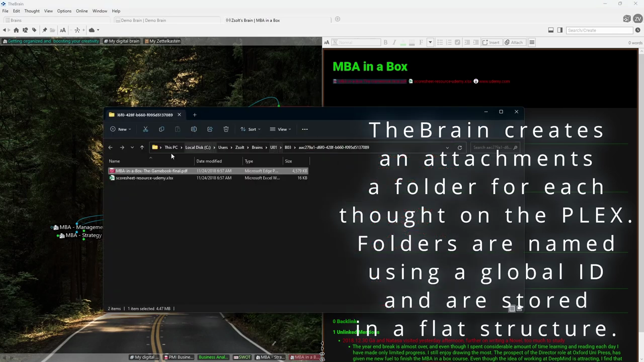Open the See more ellipsis in File Explorer
Image resolution: width=644 pixels, height=362 pixels.
click(x=305, y=129)
